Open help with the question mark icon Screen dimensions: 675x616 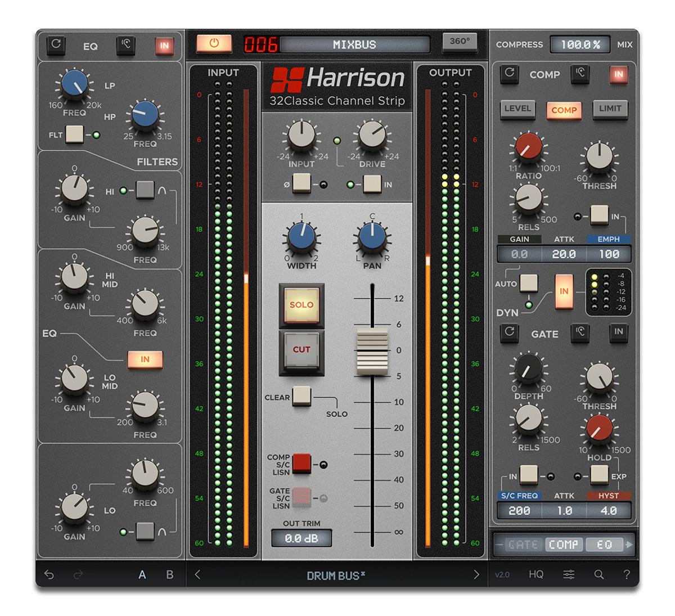pos(627,574)
